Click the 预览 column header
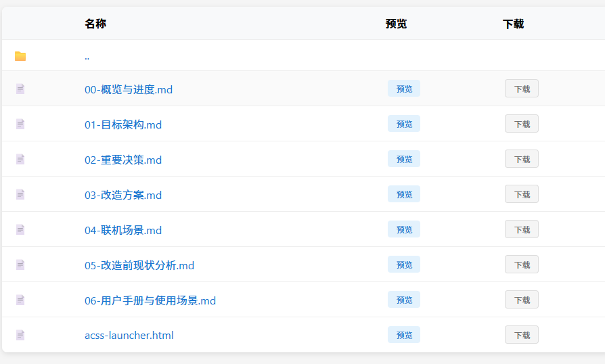The image size is (605, 364). (x=397, y=24)
